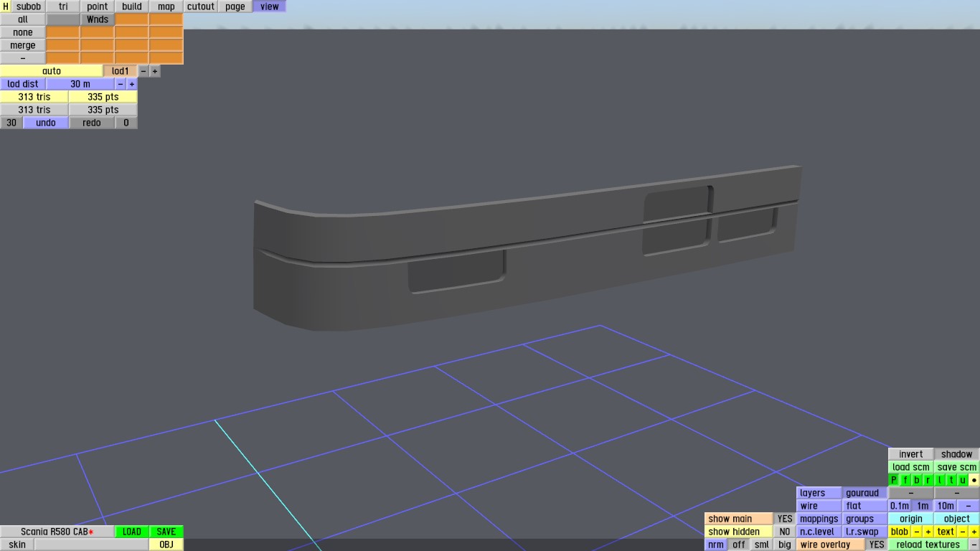Click the yellow H button
980x551 pixels.
click(6, 6)
